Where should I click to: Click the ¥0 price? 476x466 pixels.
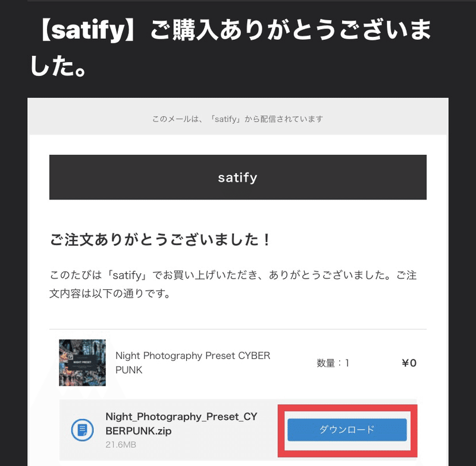coord(409,363)
